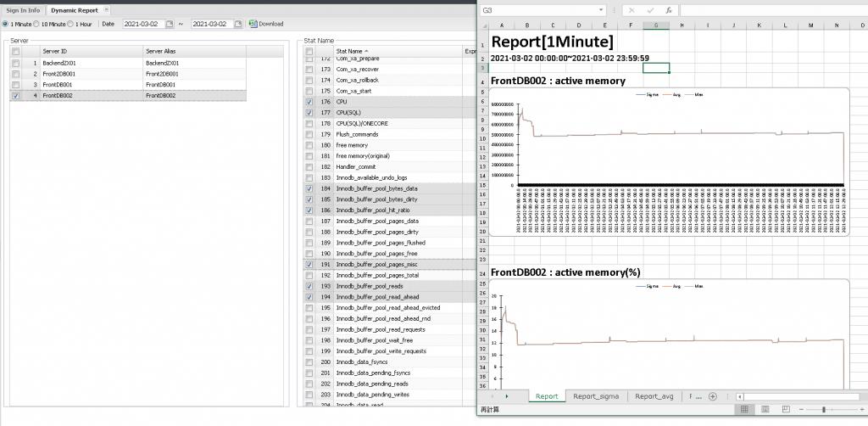Screen dimensions: 868x426
Task: Select the FrontDB002 : active memory heading cell
Action: pos(558,81)
